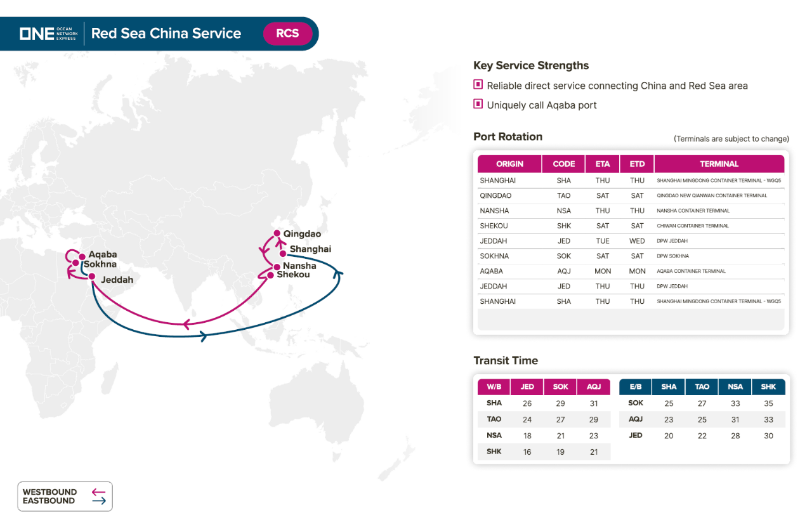
Task: Click the 'Red Sea China Service' title
Action: [166, 34]
